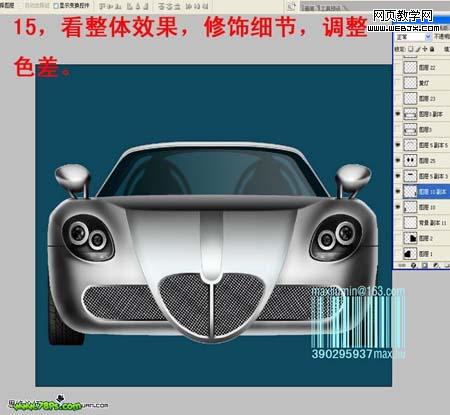Click the add layer mask icon
Viewport: 450px width, 415px height.
(425, 265)
